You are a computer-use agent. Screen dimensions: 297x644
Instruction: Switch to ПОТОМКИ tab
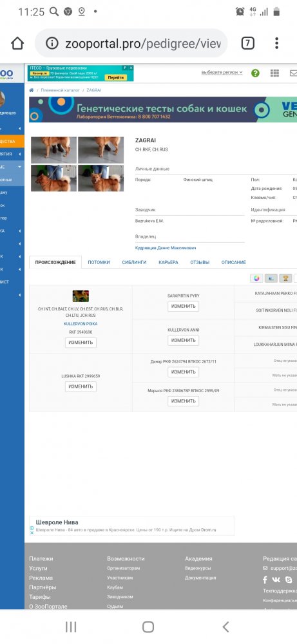coord(99,263)
